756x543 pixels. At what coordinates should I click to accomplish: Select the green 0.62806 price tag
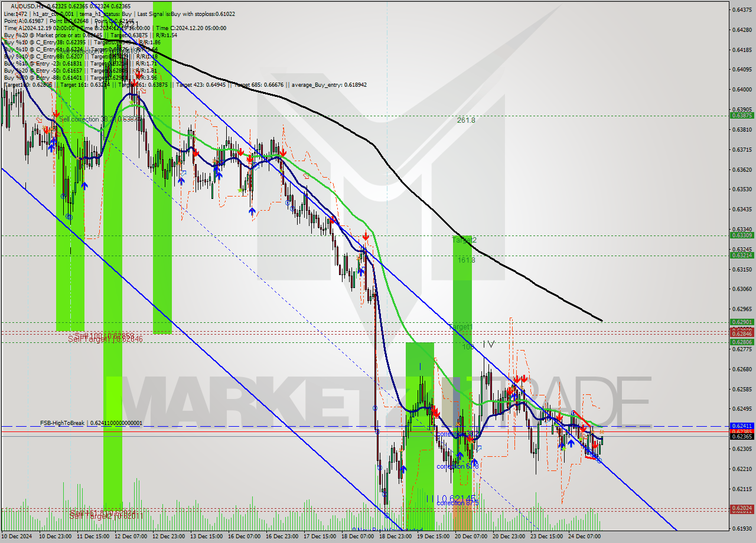742,342
